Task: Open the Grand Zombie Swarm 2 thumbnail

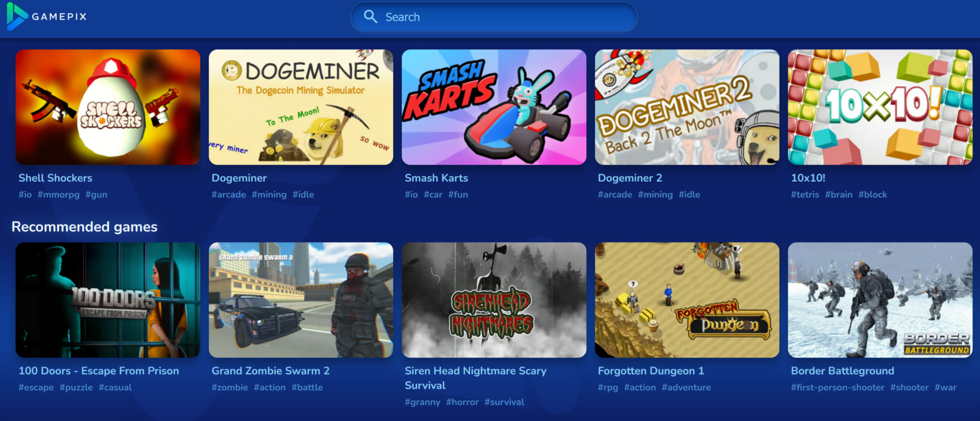Action: point(301,300)
